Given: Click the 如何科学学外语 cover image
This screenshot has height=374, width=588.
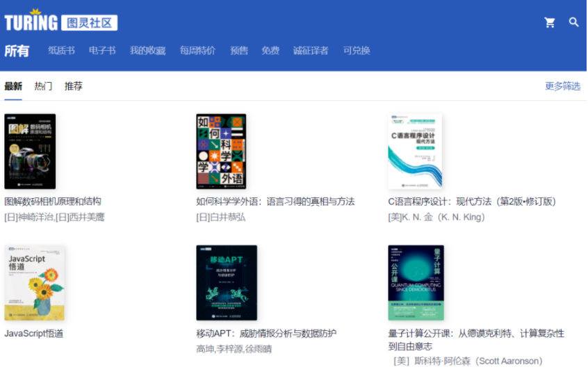Looking at the screenshot, I should coord(221,152).
